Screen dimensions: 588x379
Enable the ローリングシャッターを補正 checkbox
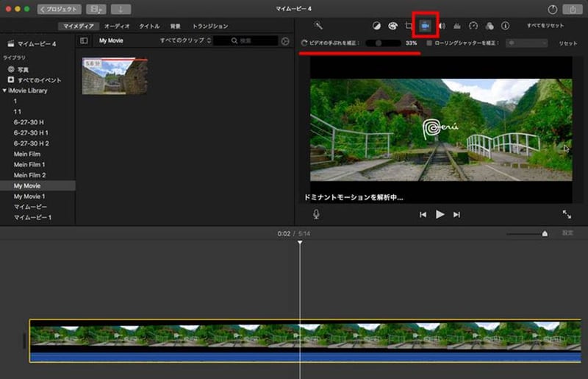pyautogui.click(x=429, y=43)
